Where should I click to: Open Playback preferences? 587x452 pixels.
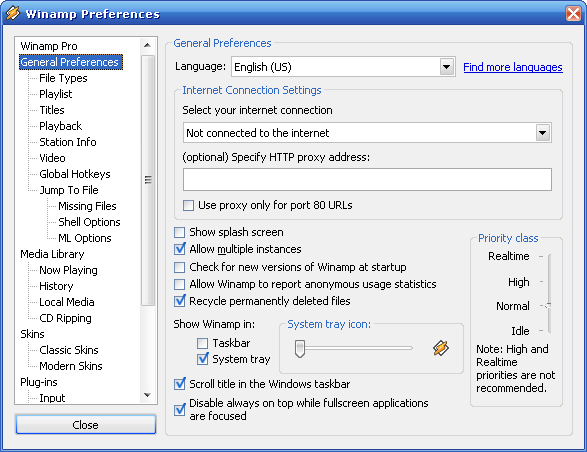(61, 126)
